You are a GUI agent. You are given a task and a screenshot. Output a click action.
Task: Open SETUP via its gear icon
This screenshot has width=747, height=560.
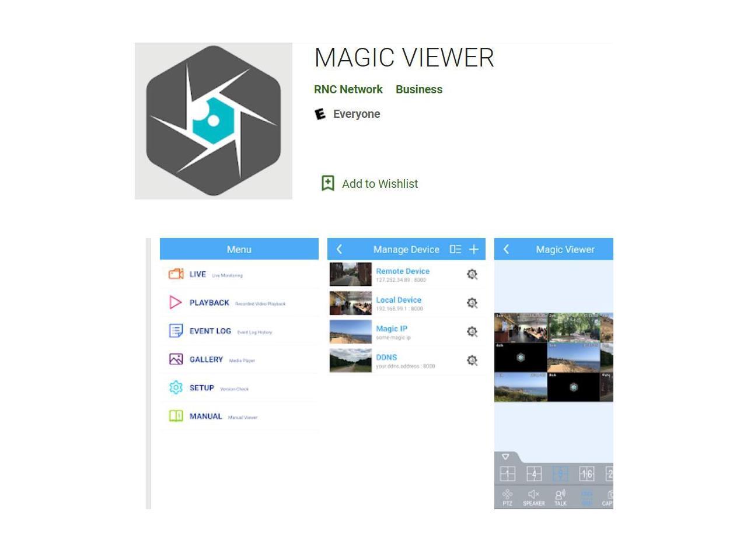176,388
